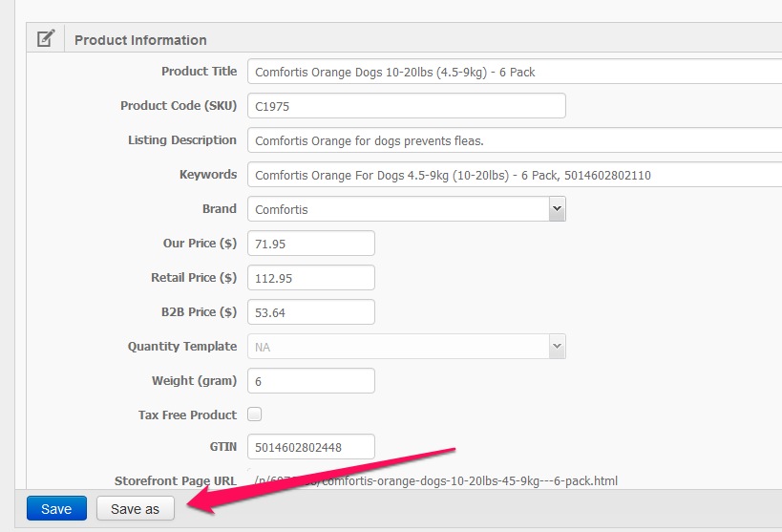Click the B2B Price ($) field
782x532 pixels.
[311, 312]
